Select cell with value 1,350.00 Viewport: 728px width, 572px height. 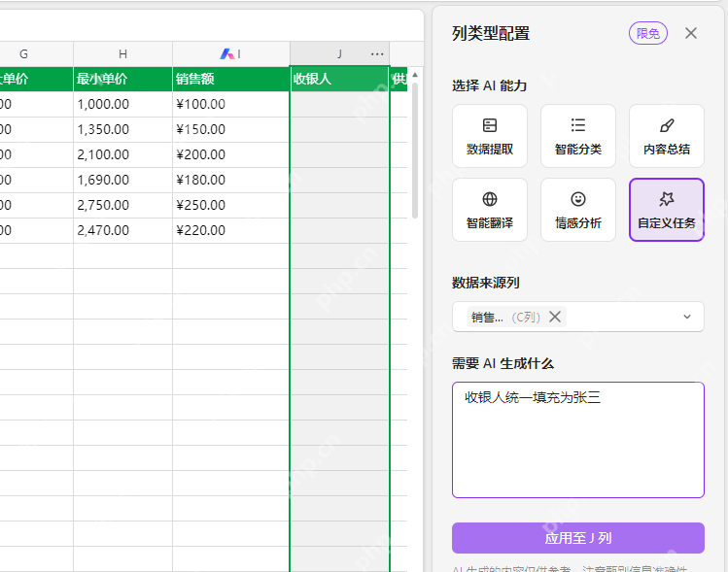click(122, 129)
